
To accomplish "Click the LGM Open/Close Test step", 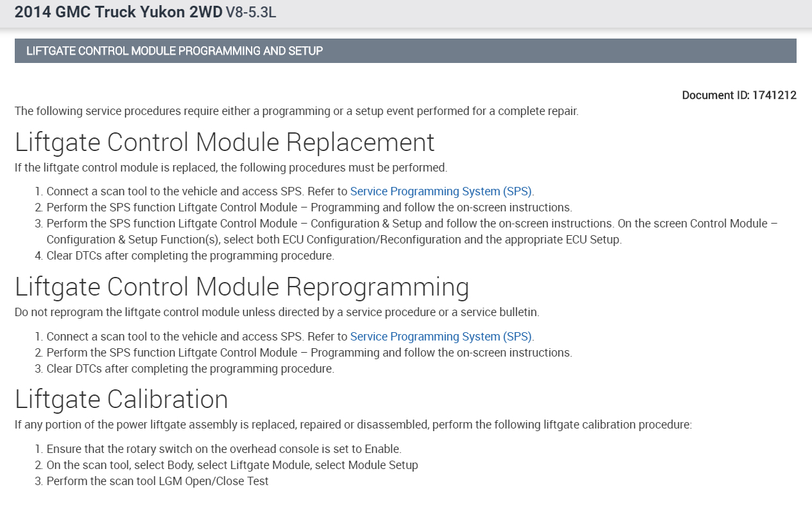I will click(157, 481).
